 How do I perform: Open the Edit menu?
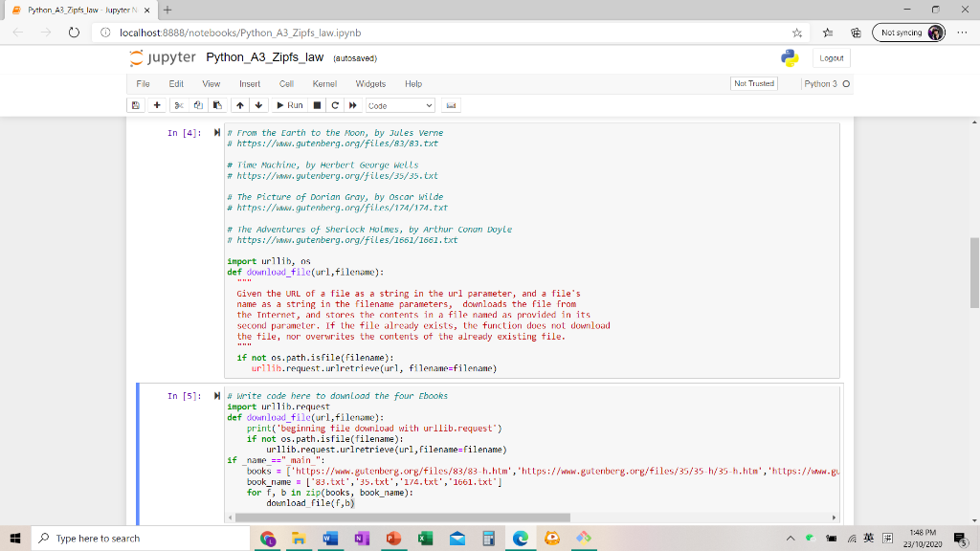pyautogui.click(x=176, y=84)
